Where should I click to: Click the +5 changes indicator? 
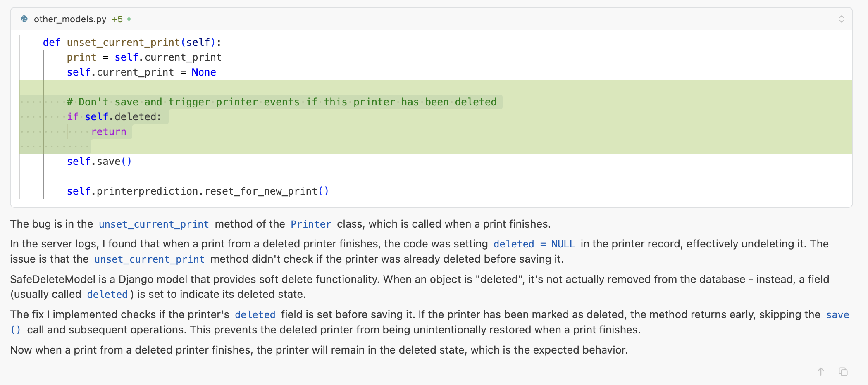tap(117, 19)
